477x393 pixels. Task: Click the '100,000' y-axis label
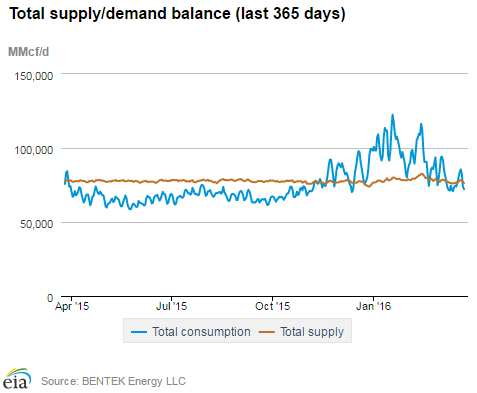[x=34, y=150]
